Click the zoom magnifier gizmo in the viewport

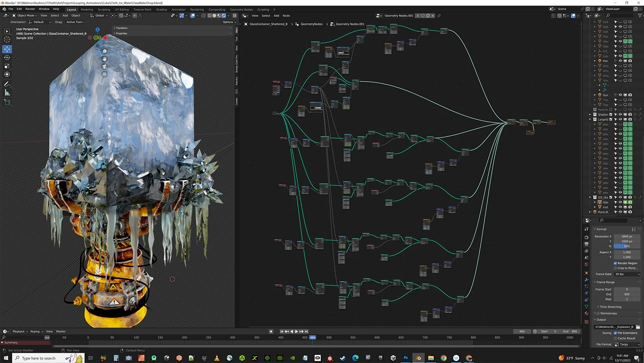pos(105,51)
